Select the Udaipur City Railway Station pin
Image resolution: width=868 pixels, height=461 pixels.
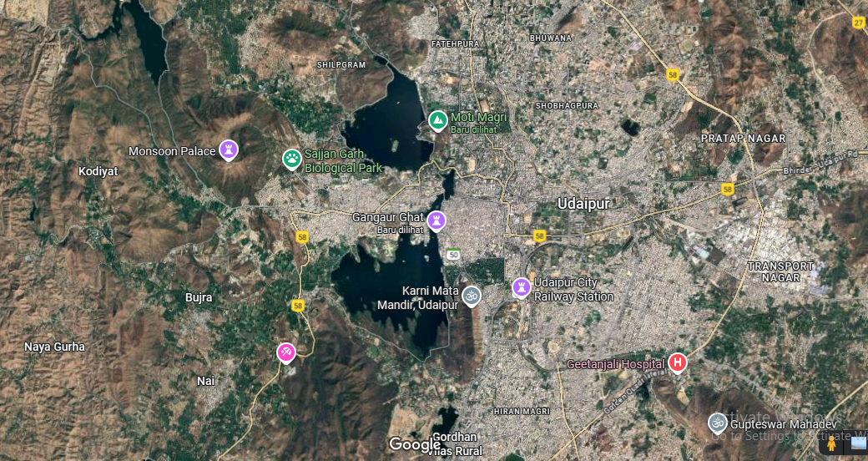click(x=522, y=287)
